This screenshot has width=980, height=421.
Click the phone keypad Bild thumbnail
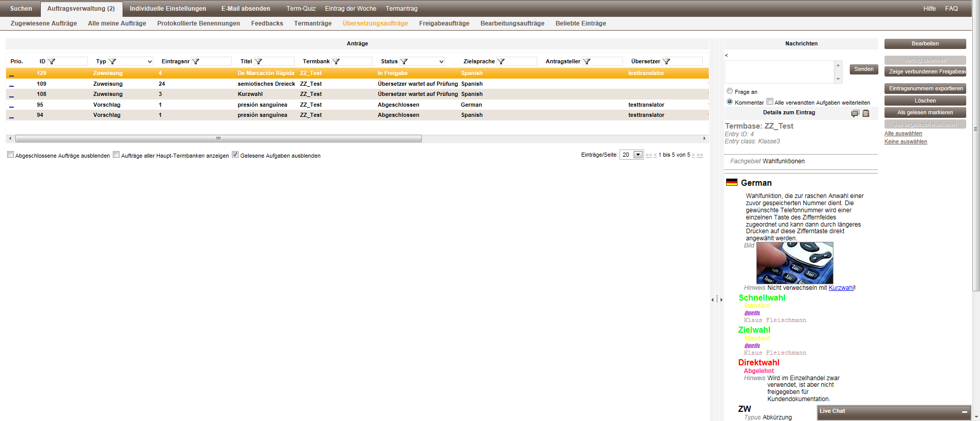[x=795, y=263]
